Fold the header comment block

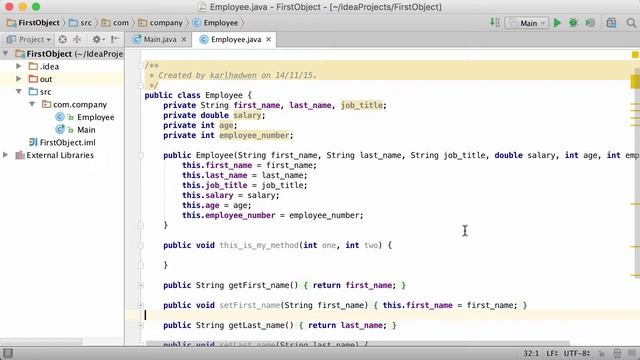coord(140,65)
